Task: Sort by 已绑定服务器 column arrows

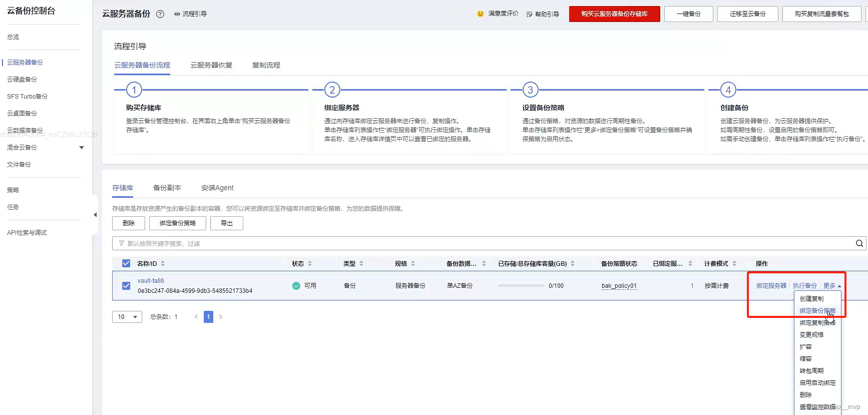Action: [x=690, y=263]
